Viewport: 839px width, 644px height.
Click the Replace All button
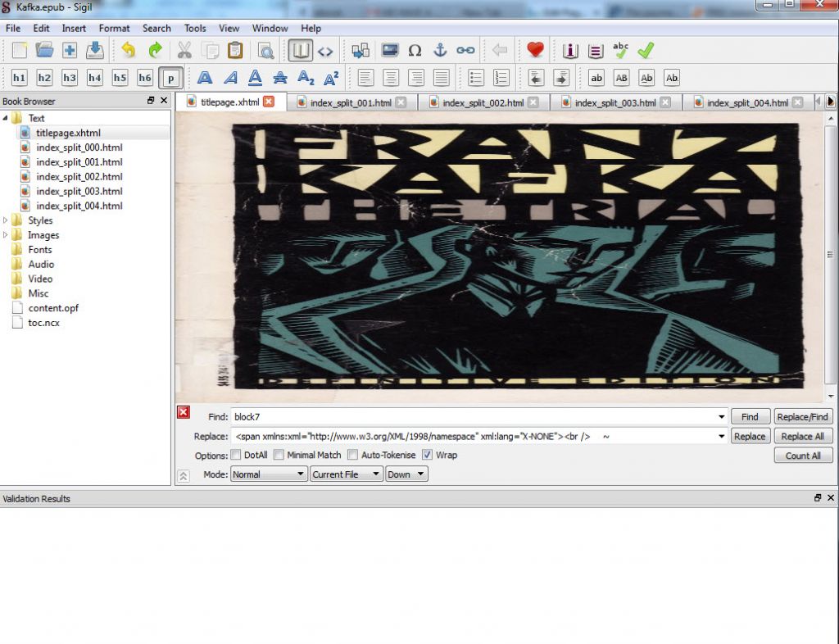coord(802,437)
